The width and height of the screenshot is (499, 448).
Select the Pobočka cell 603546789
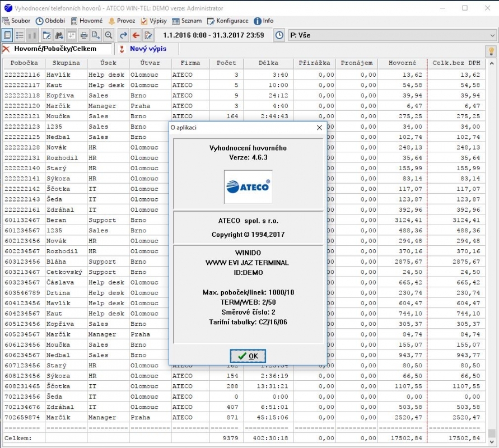click(x=22, y=293)
